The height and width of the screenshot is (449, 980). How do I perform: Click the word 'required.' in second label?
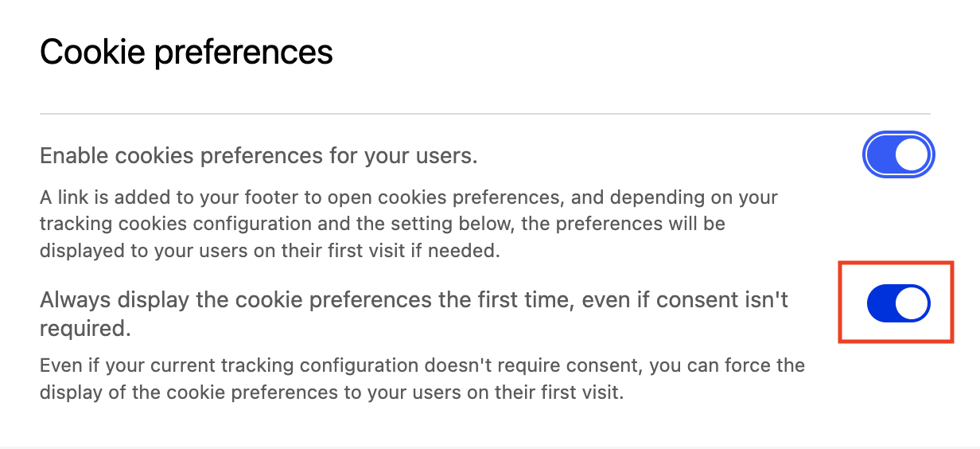(x=85, y=328)
